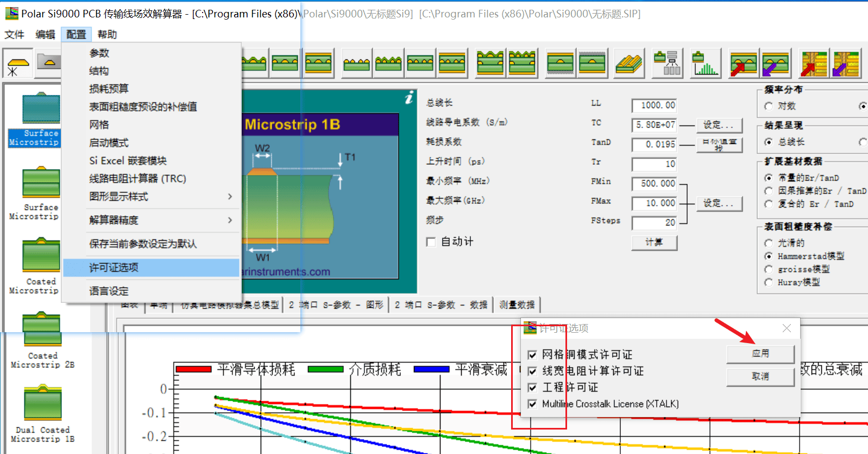Click the four-bump double-layer structure toolbar icon
868x454 pixels.
pos(522,64)
